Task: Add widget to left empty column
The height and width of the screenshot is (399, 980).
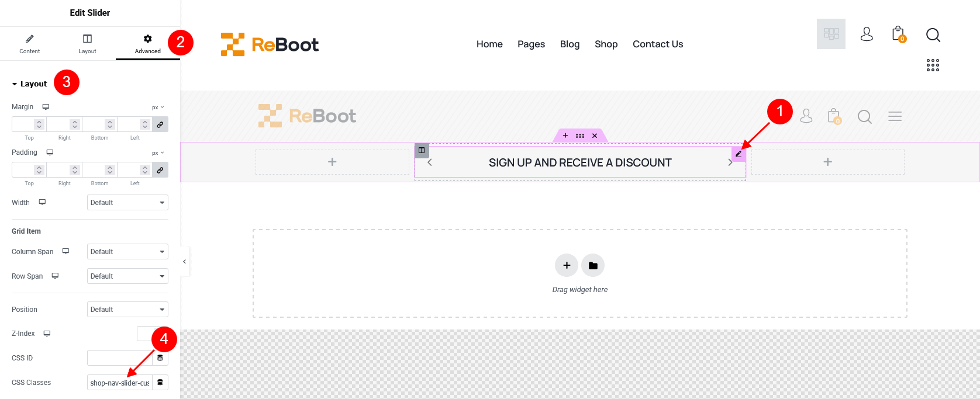Action: click(x=332, y=162)
